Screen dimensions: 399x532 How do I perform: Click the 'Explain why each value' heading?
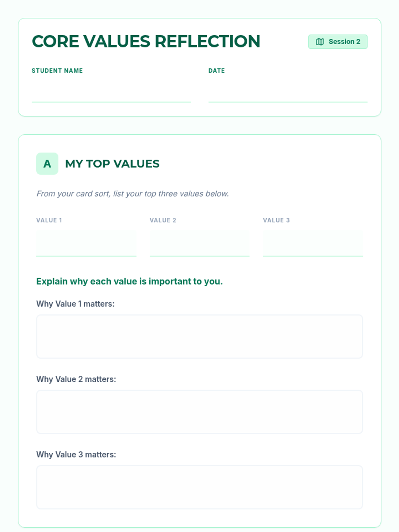tap(129, 281)
